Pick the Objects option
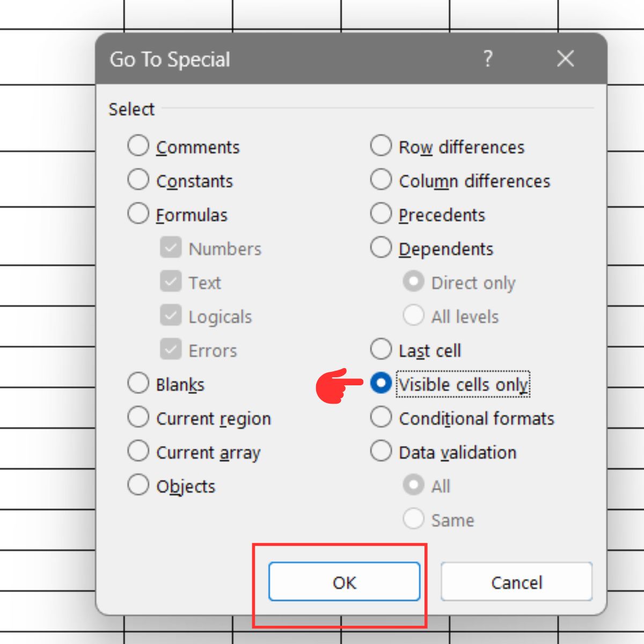Viewport: 644px width, 644px height. [x=138, y=484]
